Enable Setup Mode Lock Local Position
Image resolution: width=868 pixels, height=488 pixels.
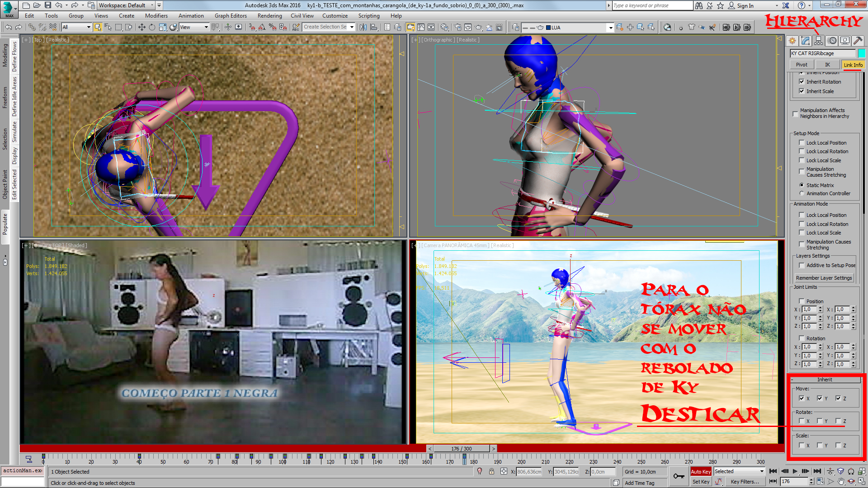pyautogui.click(x=802, y=143)
